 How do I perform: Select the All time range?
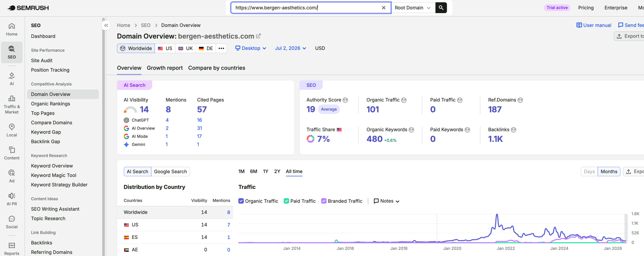[294, 171]
